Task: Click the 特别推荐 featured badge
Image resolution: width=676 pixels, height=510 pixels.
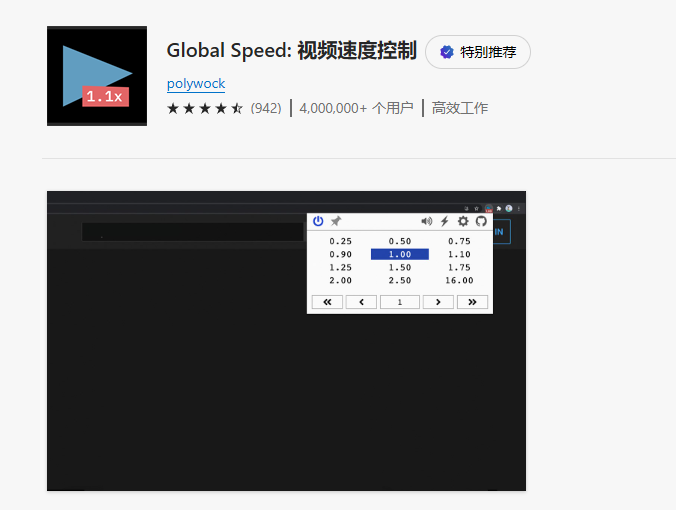Action: click(x=478, y=52)
